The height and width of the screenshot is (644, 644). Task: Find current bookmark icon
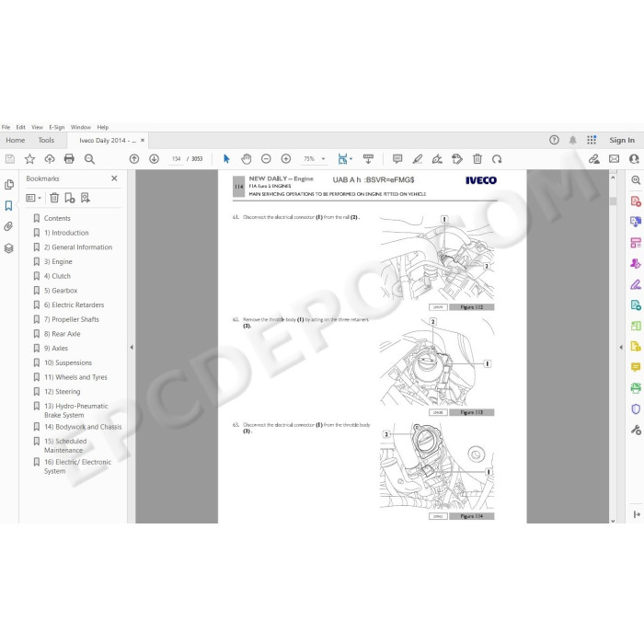point(85,198)
